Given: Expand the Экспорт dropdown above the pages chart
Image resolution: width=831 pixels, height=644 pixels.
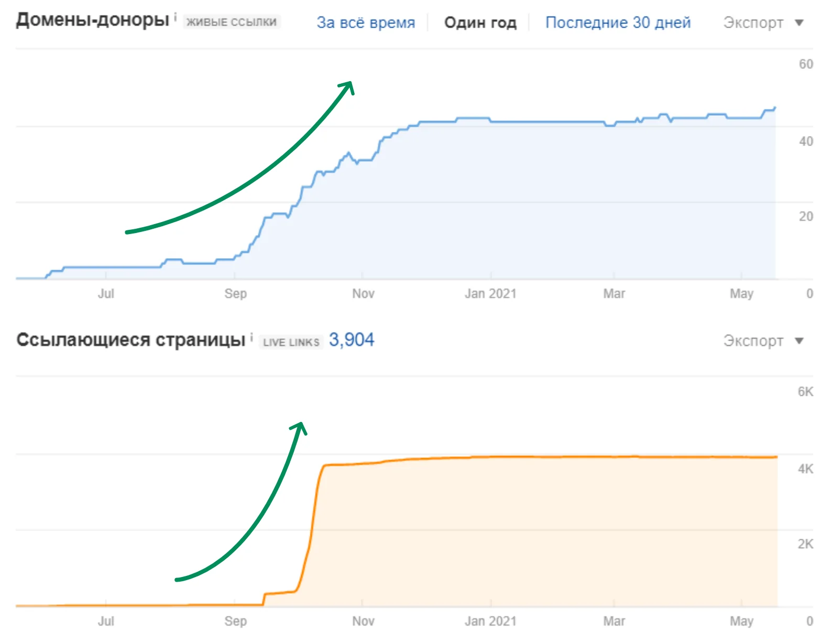Looking at the screenshot, I should click(x=763, y=341).
